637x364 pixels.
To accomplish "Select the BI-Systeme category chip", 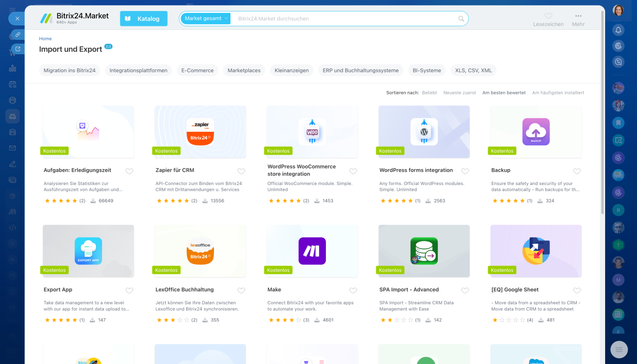I will click(427, 70).
